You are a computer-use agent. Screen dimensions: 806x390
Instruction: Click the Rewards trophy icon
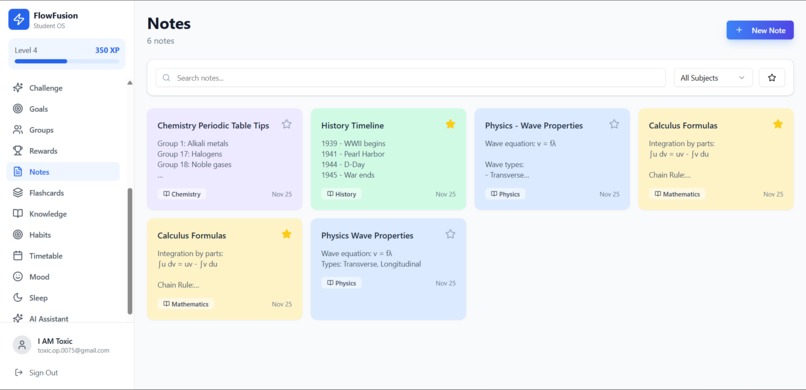pyautogui.click(x=18, y=151)
